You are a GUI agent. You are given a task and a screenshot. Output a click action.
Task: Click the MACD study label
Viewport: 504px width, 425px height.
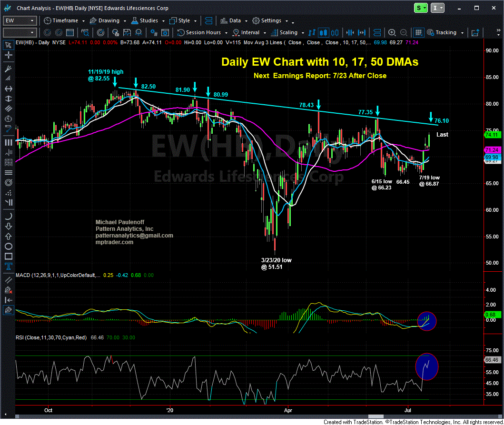(58, 275)
